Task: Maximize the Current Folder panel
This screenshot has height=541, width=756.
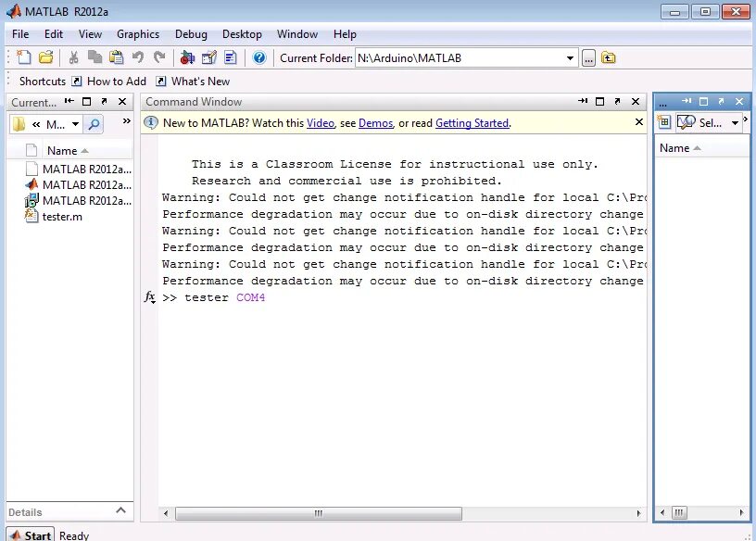Action: (x=87, y=101)
